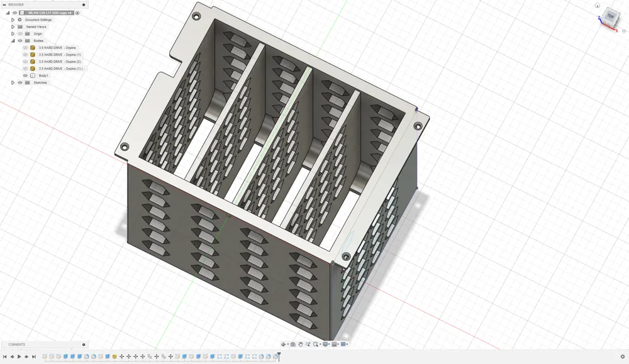
Task: Toggle visibility of the Bodies folder
Action: click(20, 41)
